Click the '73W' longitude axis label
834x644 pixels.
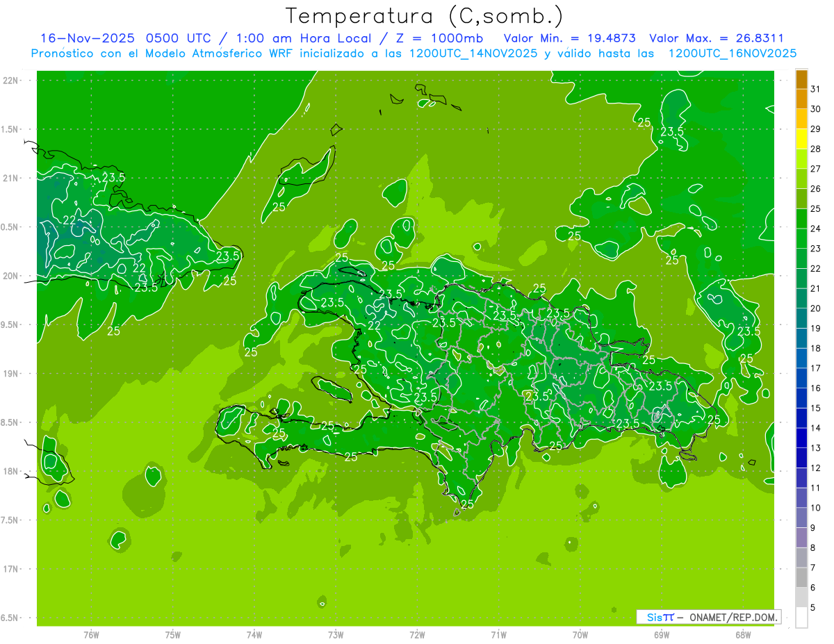336,635
